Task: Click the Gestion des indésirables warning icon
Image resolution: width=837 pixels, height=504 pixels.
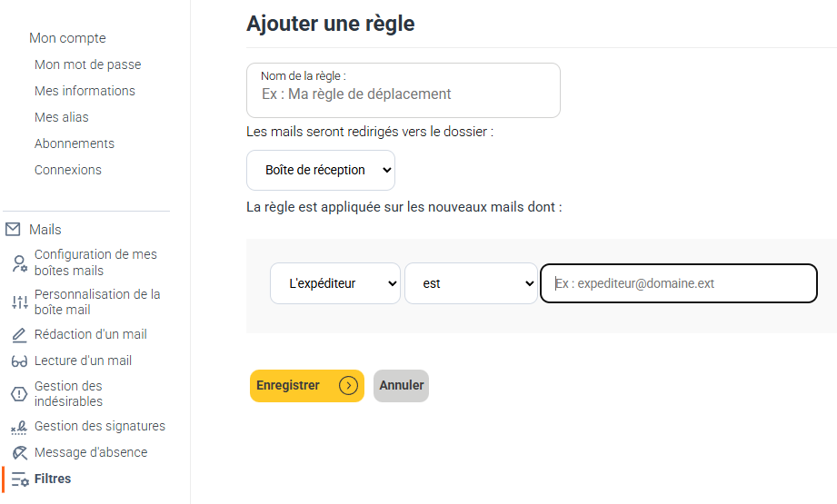Action: [x=19, y=394]
